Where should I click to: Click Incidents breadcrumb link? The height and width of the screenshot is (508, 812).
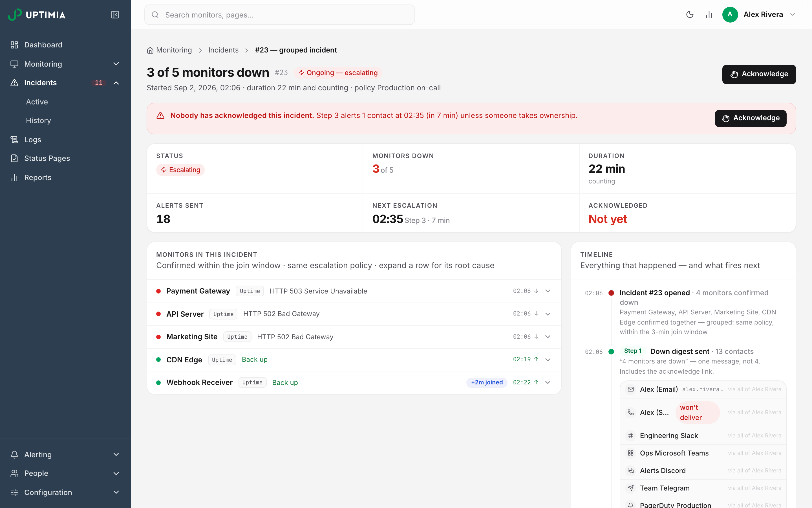(x=223, y=50)
